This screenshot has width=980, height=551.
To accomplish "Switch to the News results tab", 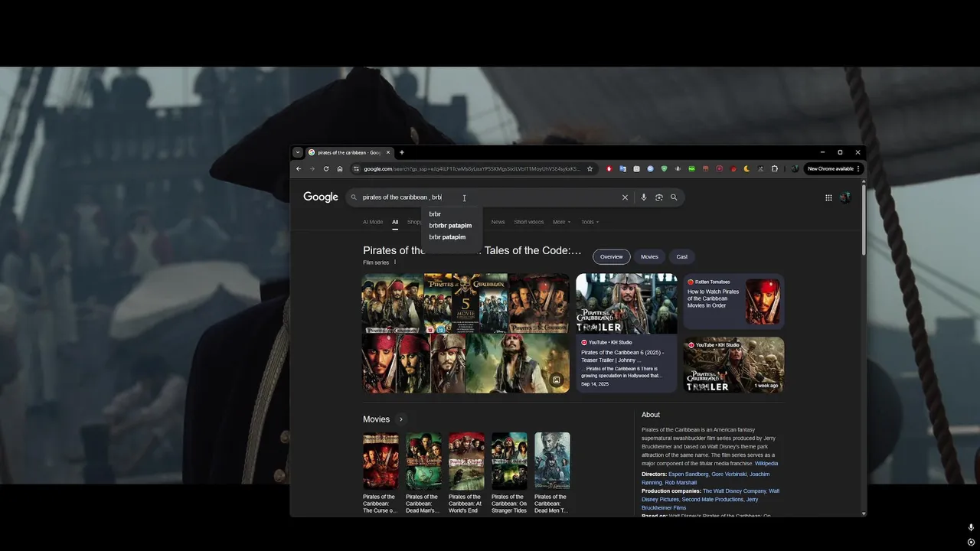I will pyautogui.click(x=498, y=222).
